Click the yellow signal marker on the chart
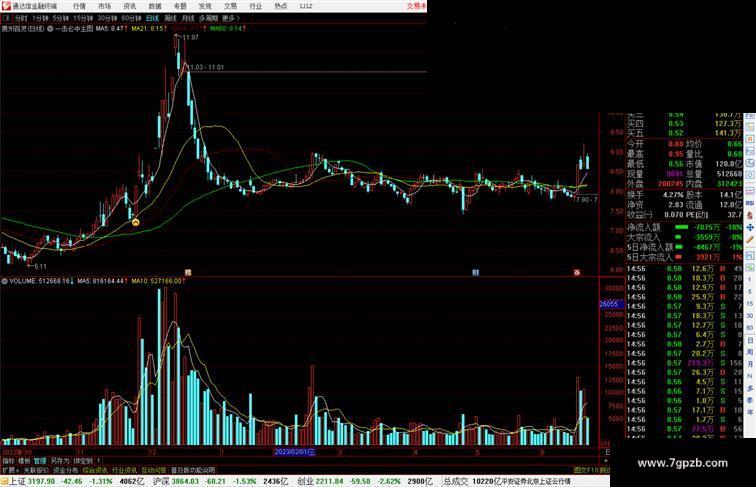 135,222
